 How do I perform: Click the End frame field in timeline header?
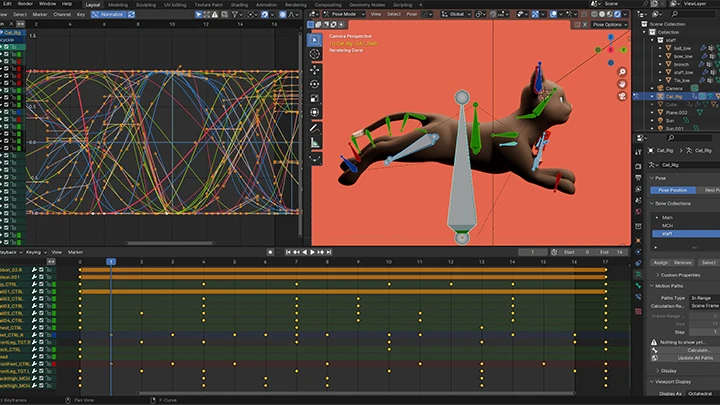click(x=613, y=252)
